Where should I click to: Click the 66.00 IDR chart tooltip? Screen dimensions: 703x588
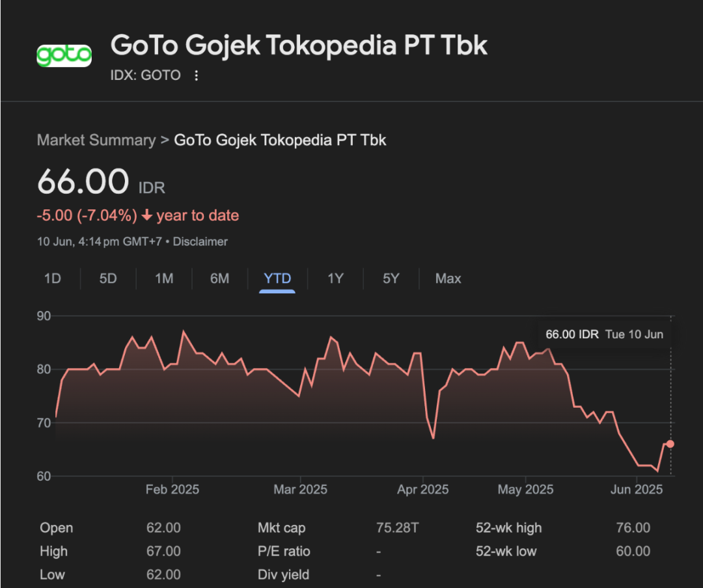[604, 334]
